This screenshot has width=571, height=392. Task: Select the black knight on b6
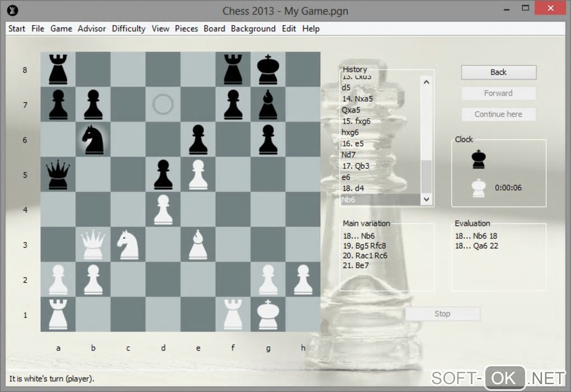[x=93, y=139]
